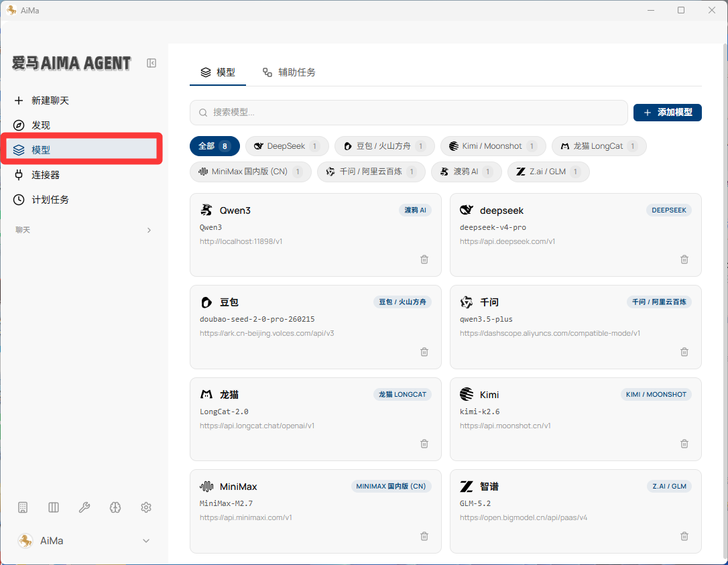Collapse the sidebar with the panel icon
The height and width of the screenshot is (565, 728).
click(x=151, y=63)
